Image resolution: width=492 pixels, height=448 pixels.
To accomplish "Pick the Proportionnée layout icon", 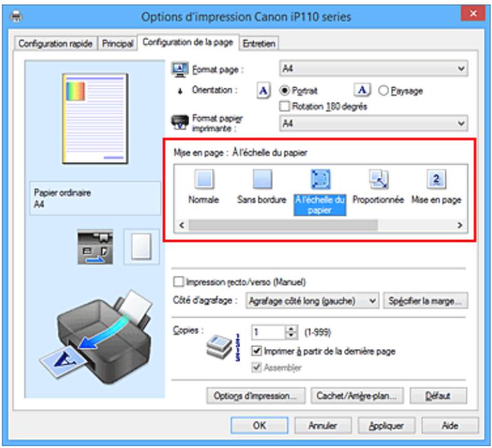I will 379,179.
